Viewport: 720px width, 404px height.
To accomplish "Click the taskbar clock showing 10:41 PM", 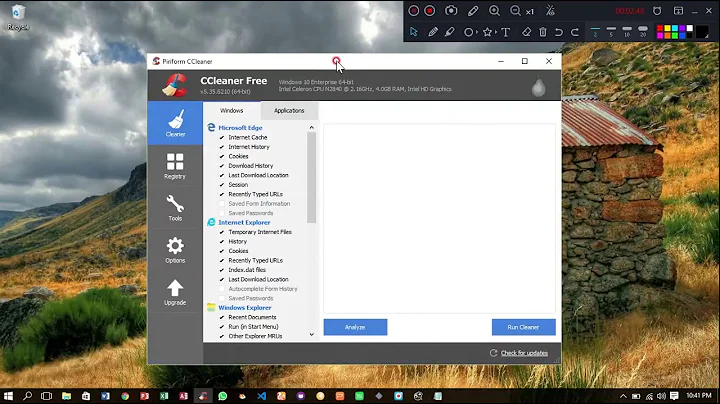I will click(698, 395).
